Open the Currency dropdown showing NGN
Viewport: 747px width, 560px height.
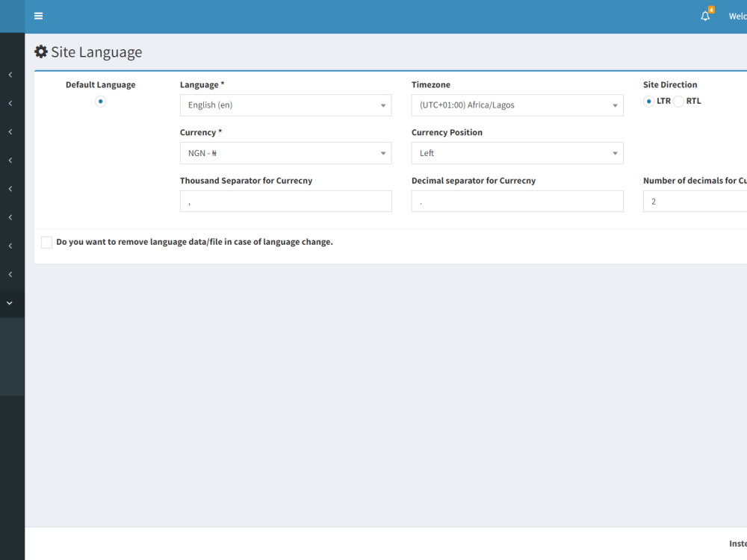pos(286,153)
